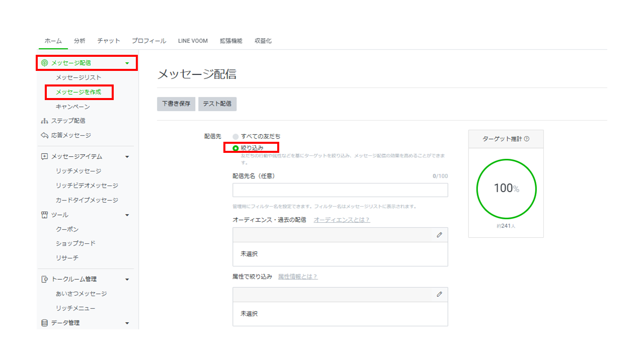
Task: Click the Tools shop icon in sidebar
Action: [x=44, y=215]
